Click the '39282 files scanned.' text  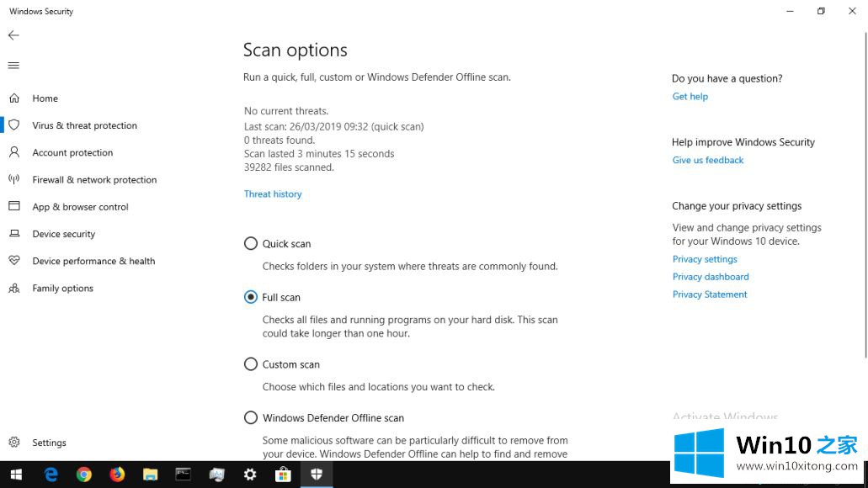click(x=289, y=167)
